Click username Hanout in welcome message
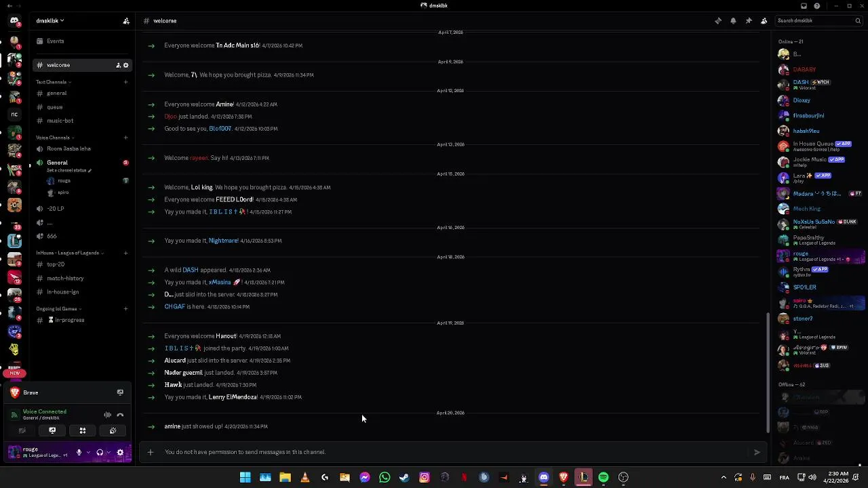868x488 pixels. tap(226, 336)
